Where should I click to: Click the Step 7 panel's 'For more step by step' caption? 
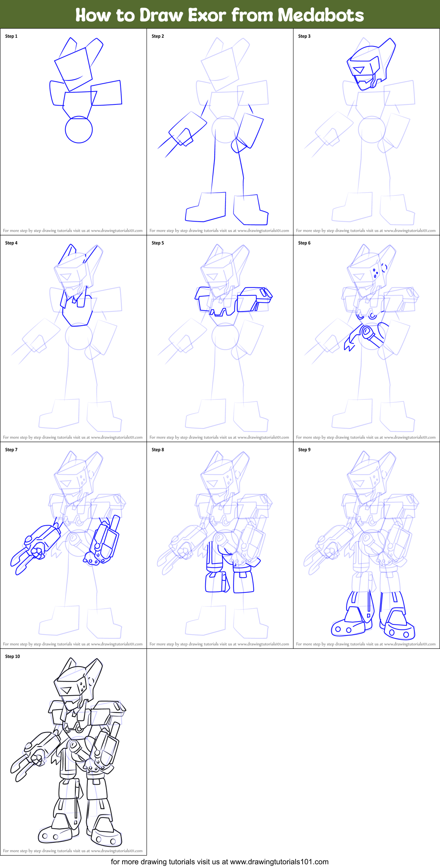pyautogui.click(x=73, y=644)
